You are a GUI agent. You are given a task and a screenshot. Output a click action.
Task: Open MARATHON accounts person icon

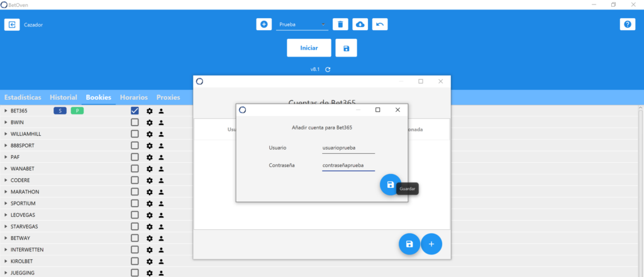(162, 192)
